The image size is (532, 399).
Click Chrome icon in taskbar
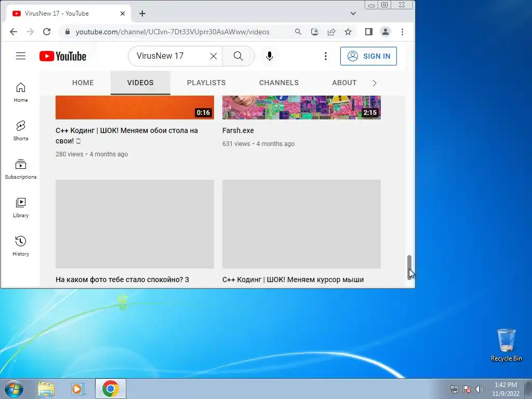(x=111, y=389)
